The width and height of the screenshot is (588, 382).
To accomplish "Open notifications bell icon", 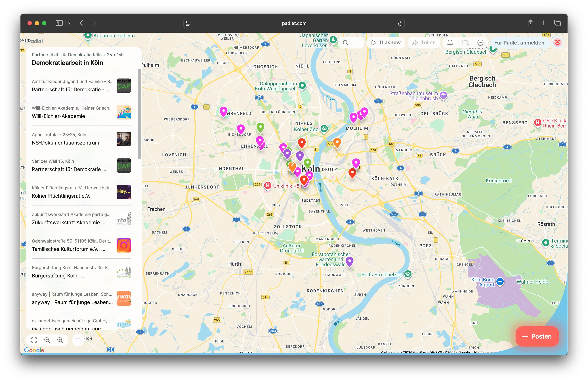I will coord(450,43).
